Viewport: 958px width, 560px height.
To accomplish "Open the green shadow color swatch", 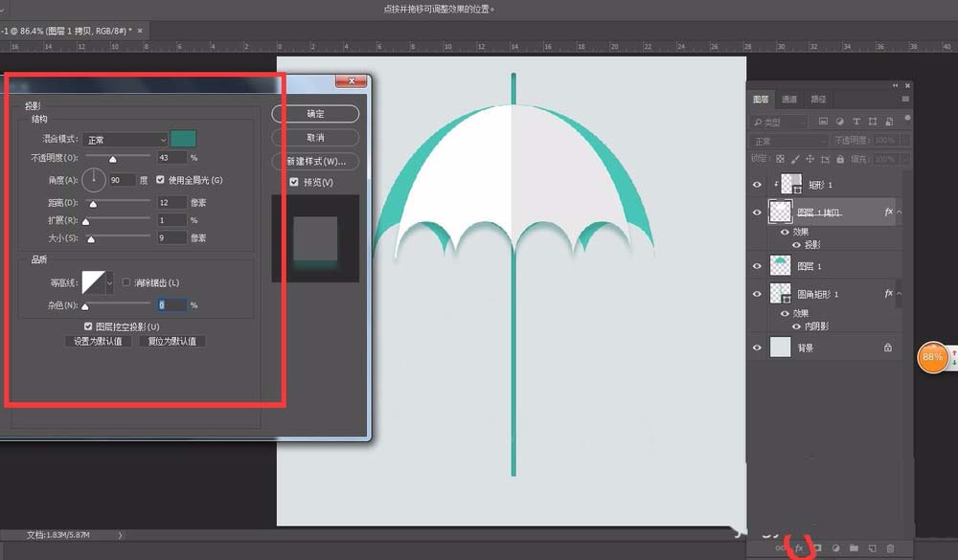I will click(x=183, y=140).
